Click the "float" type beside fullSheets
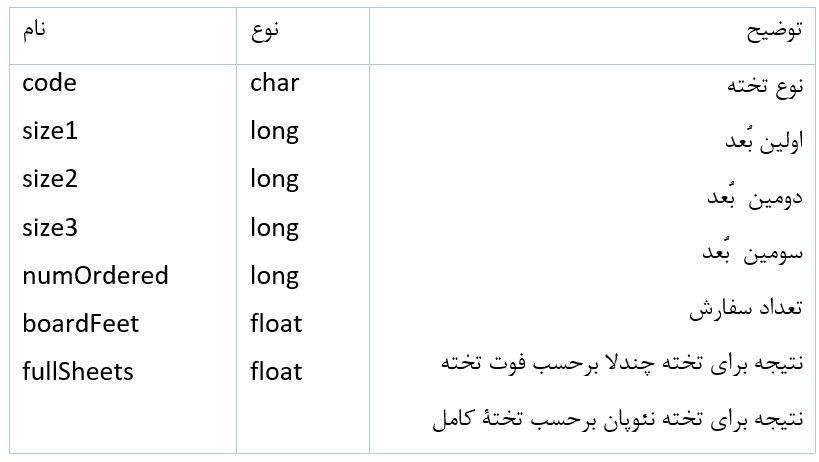This screenshot has height=462, width=819. [276, 372]
